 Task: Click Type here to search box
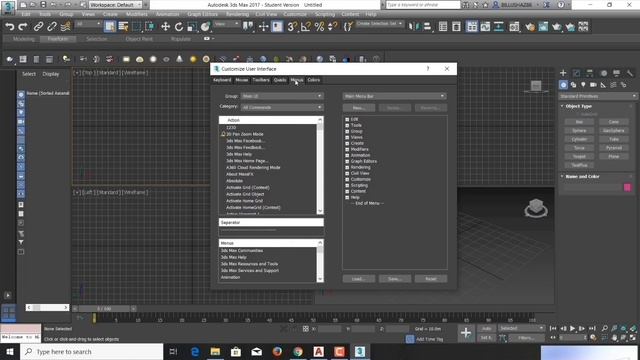coord(92,351)
